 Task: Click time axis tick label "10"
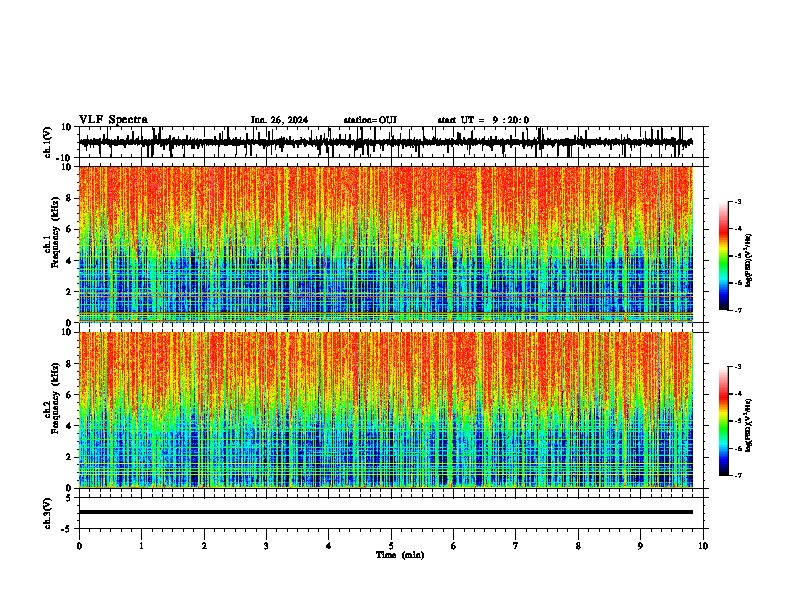pos(703,546)
